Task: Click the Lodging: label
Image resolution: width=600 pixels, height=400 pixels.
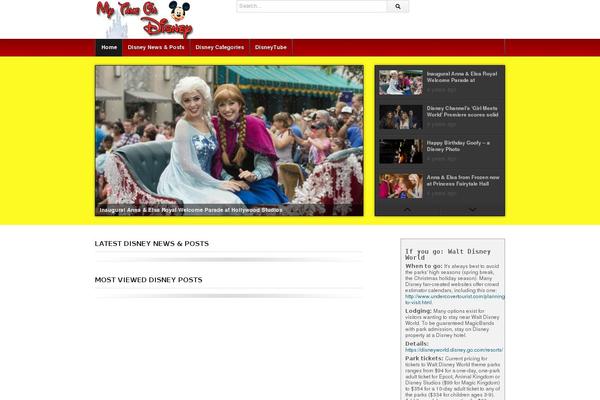Action: tap(418, 311)
